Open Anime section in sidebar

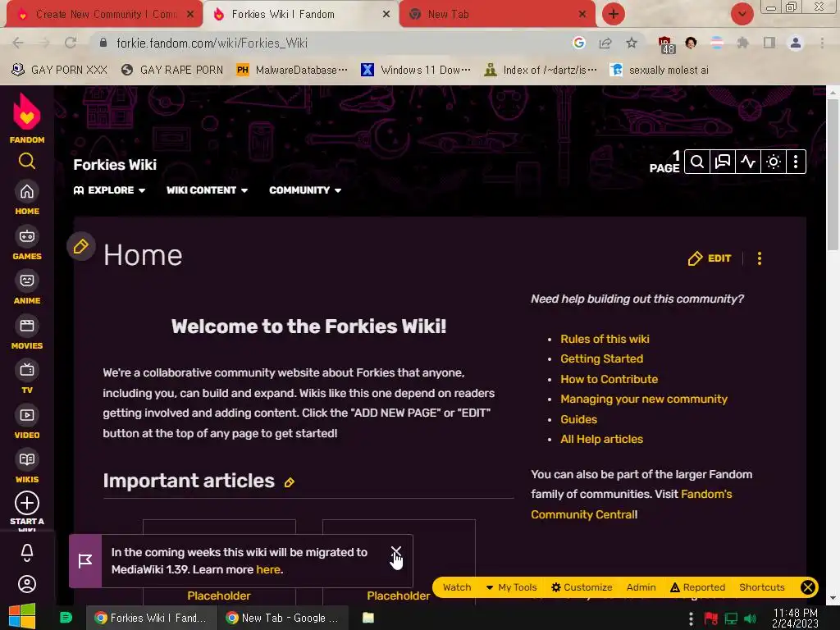click(x=27, y=288)
